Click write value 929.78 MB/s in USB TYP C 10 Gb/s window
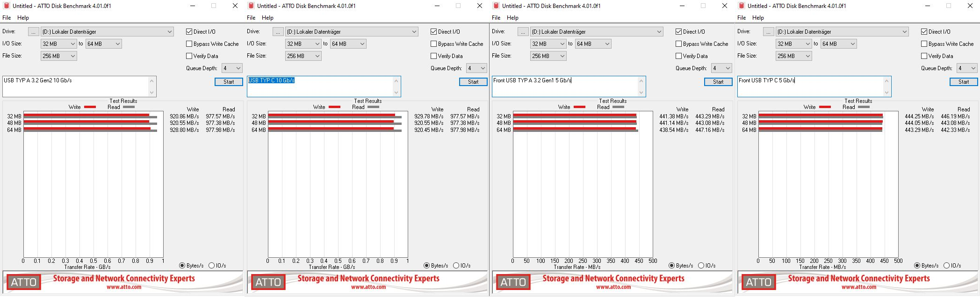The height and width of the screenshot is (297, 980). 429,116
